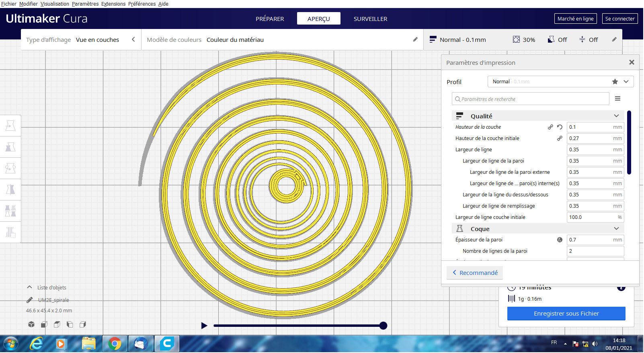Click Enregistrer sous Fichier button

[566, 314]
